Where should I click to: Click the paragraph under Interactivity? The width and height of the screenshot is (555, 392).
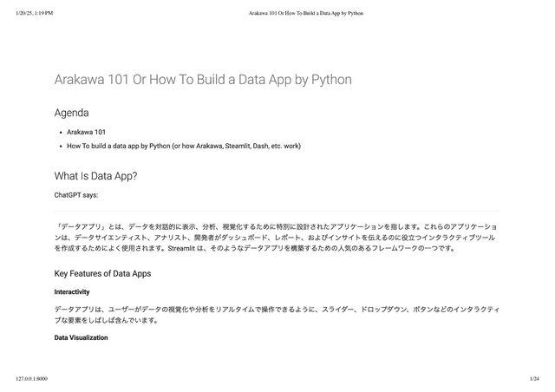pos(277,315)
